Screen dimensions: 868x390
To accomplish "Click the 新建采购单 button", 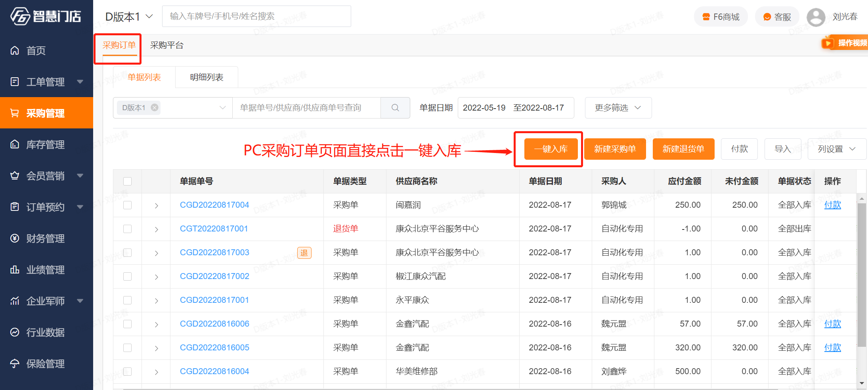I will 615,149.
